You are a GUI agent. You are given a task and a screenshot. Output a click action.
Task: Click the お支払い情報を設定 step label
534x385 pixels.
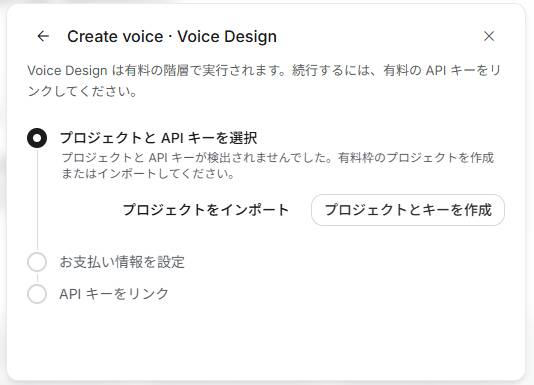(122, 262)
